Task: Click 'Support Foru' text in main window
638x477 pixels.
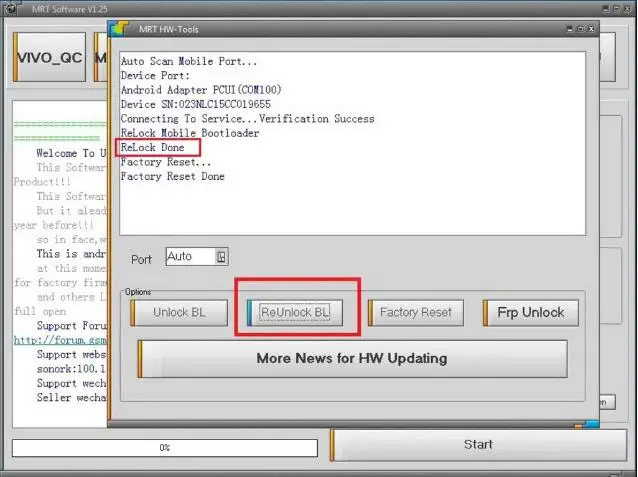Action: point(72,326)
